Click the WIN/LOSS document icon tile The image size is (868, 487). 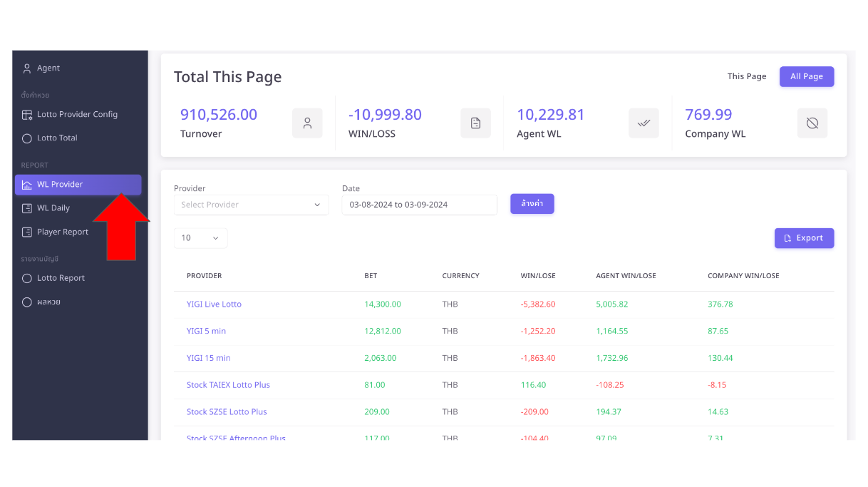tap(475, 123)
